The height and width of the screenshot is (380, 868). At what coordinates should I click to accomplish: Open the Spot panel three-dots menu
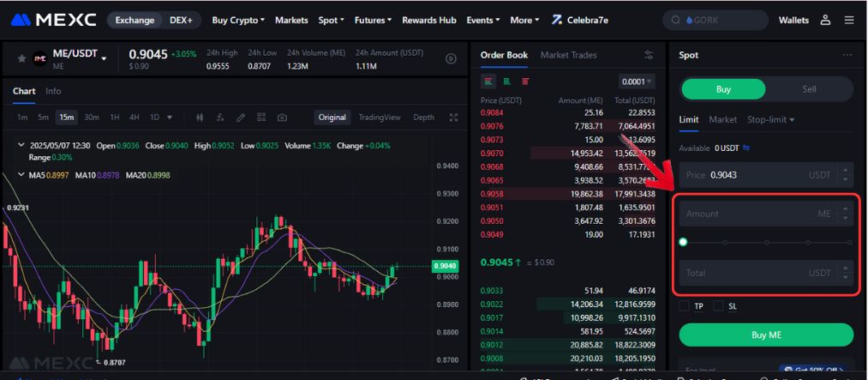[847, 55]
